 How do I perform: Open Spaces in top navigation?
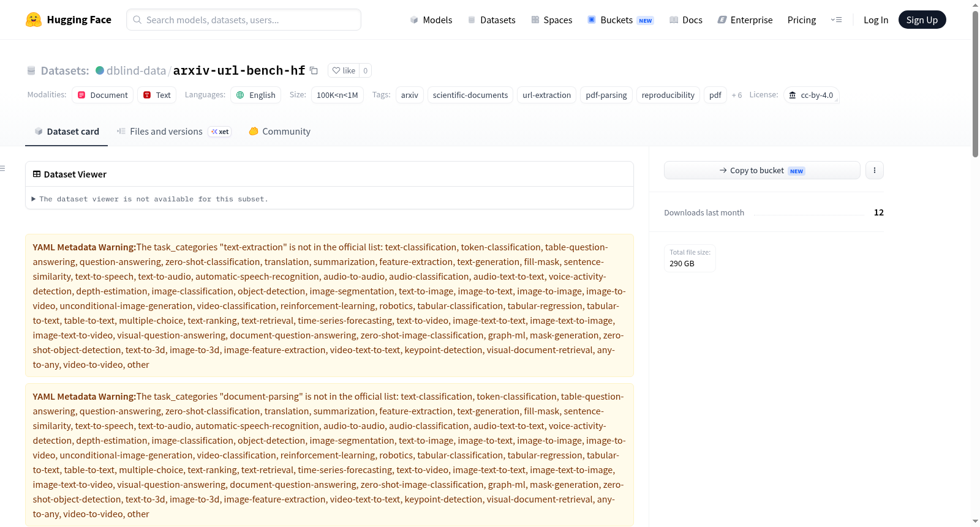point(552,20)
